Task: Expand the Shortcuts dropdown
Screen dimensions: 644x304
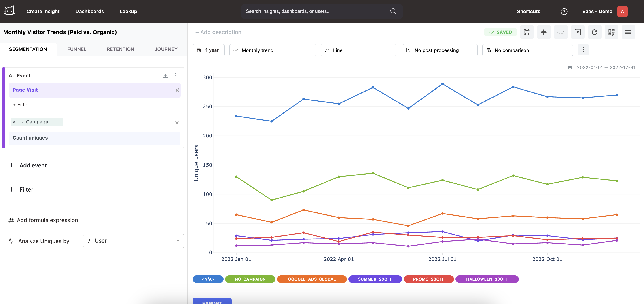Action: [533, 11]
